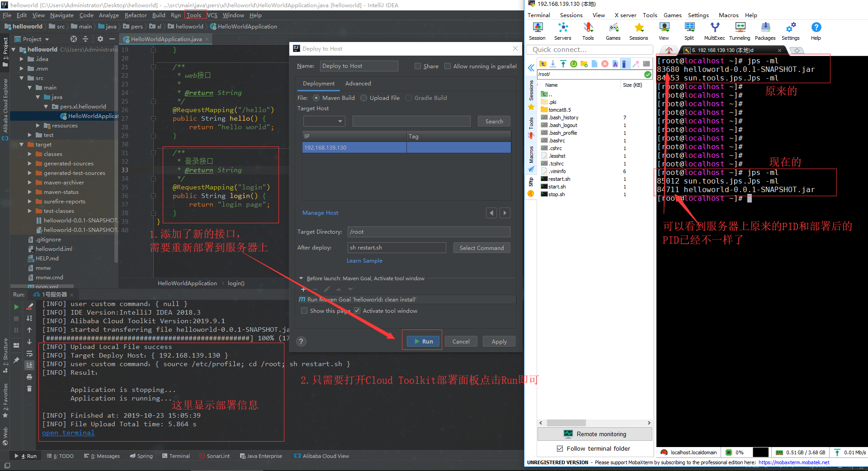Viewport: 868px width, 471px height.
Task: Open Learn Sample link
Action: click(x=364, y=260)
